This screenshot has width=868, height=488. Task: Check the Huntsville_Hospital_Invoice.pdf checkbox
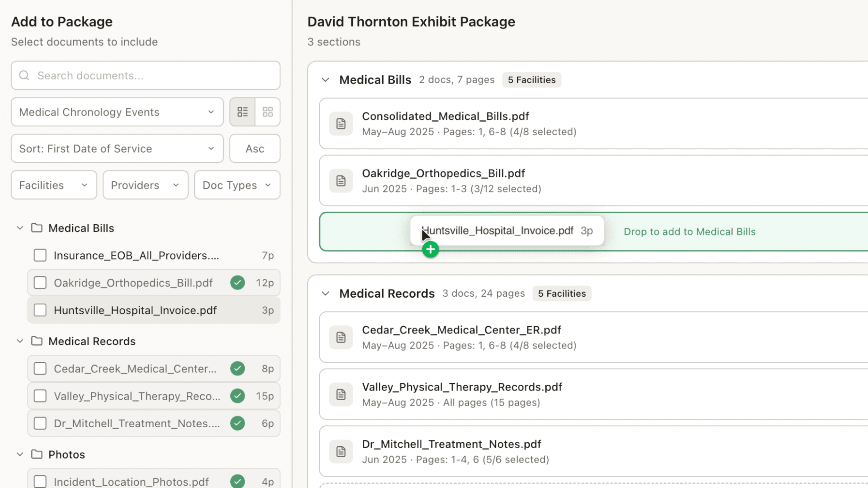(x=40, y=310)
